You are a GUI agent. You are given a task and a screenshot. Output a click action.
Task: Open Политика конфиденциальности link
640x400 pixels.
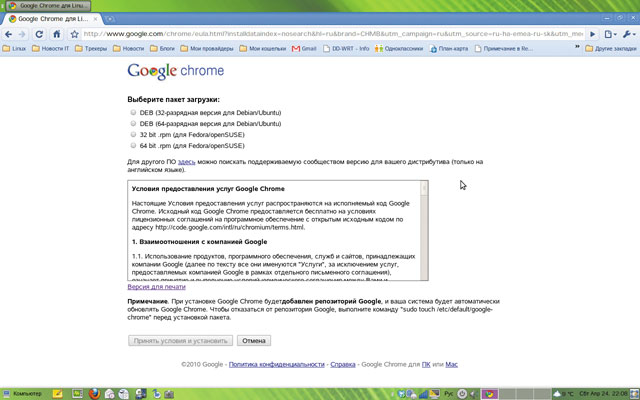tap(277, 364)
